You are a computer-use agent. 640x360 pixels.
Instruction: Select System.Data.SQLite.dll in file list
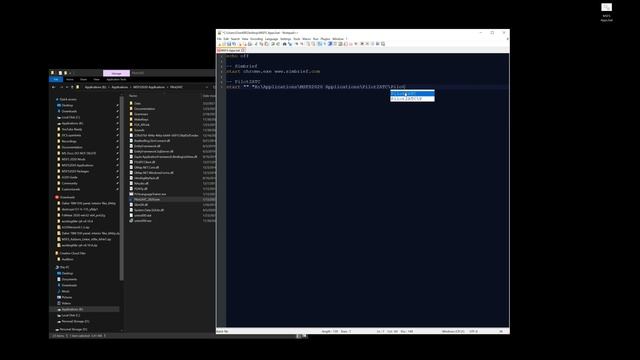149,210
